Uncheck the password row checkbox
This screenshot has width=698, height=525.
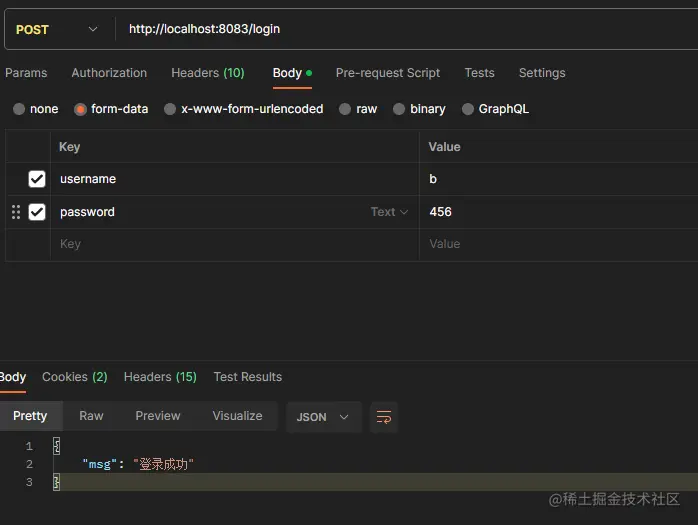[37, 212]
